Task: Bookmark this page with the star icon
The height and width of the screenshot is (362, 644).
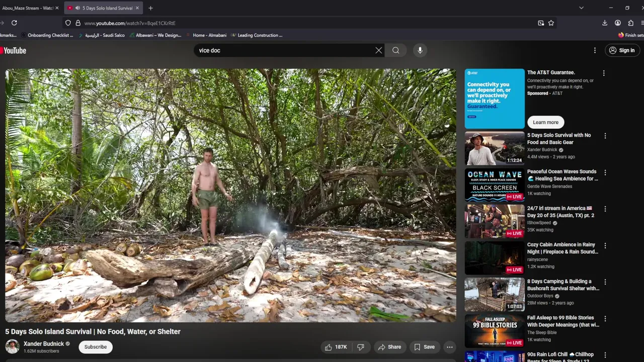Action: (x=551, y=23)
